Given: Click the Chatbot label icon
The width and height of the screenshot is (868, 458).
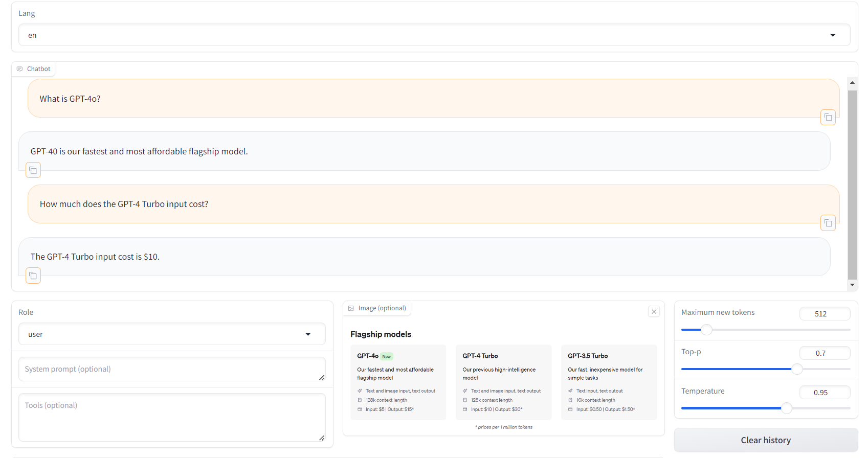Looking at the screenshot, I should 20,69.
